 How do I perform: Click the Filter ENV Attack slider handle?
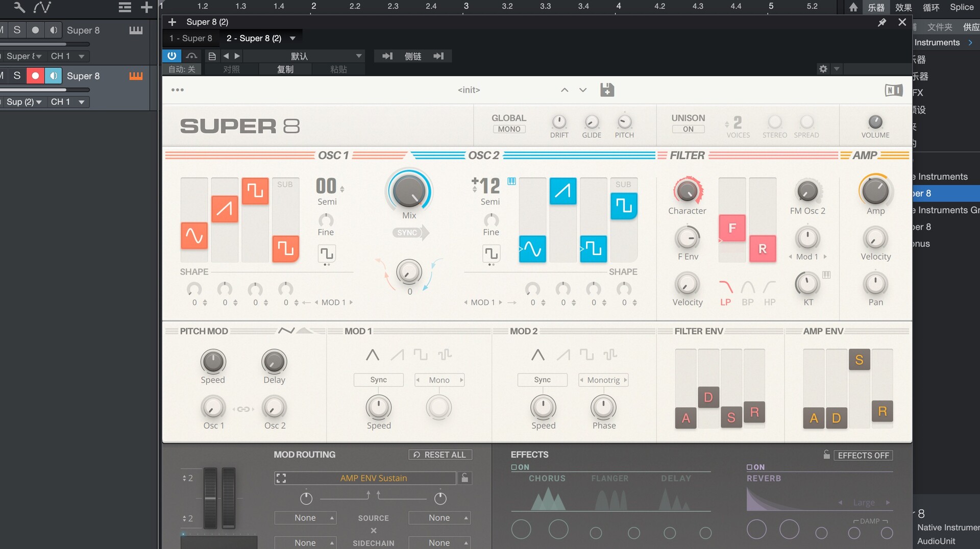click(x=685, y=418)
